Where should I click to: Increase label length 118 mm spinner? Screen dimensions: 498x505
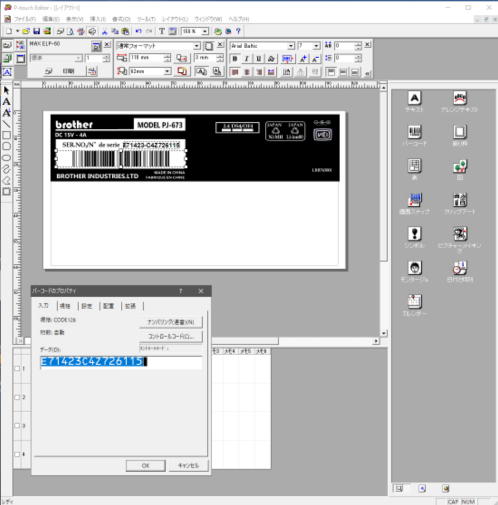[x=167, y=56]
